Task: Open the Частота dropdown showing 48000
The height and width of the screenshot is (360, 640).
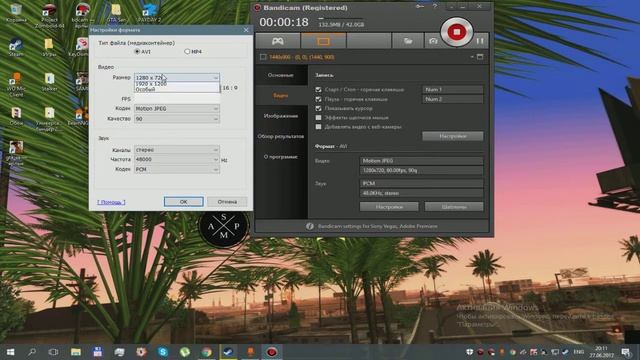Action: (x=177, y=160)
